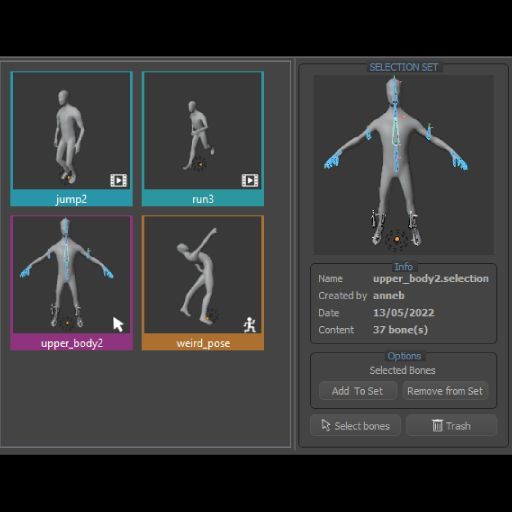Click the Add To Set button

pos(358,391)
